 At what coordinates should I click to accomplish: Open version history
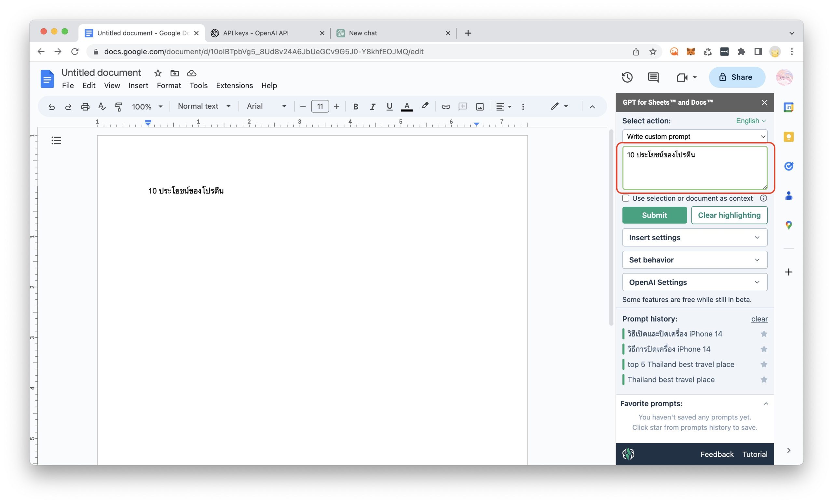coord(627,77)
